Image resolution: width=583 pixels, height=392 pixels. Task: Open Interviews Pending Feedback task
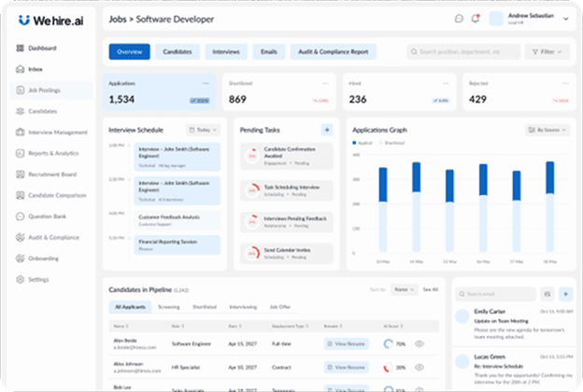click(x=286, y=222)
